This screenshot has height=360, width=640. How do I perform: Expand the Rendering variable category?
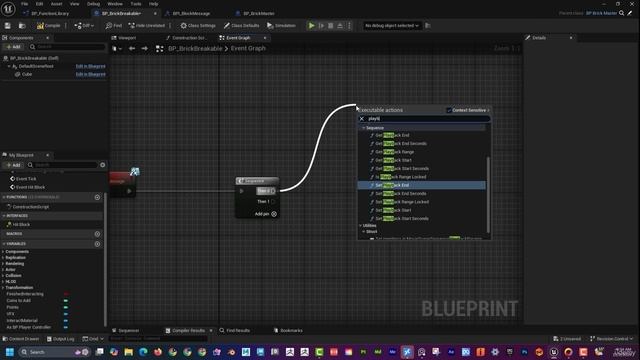click(x=3, y=264)
